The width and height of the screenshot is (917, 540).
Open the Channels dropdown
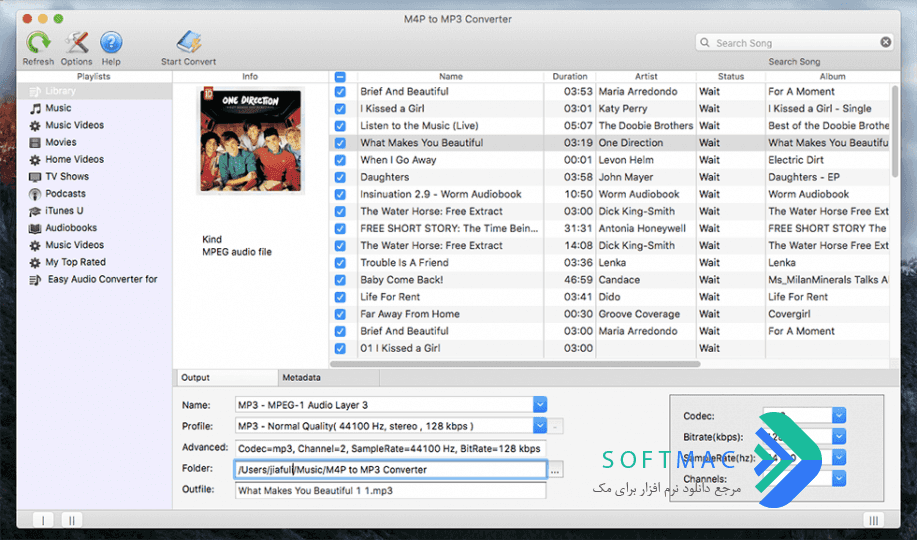(839, 479)
